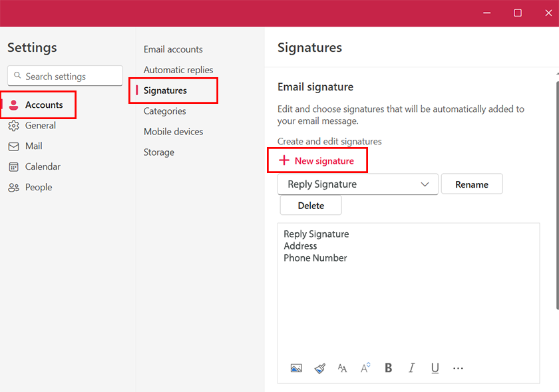Toggle underline formatting in signature editor
The image size is (559, 392).
pyautogui.click(x=435, y=368)
